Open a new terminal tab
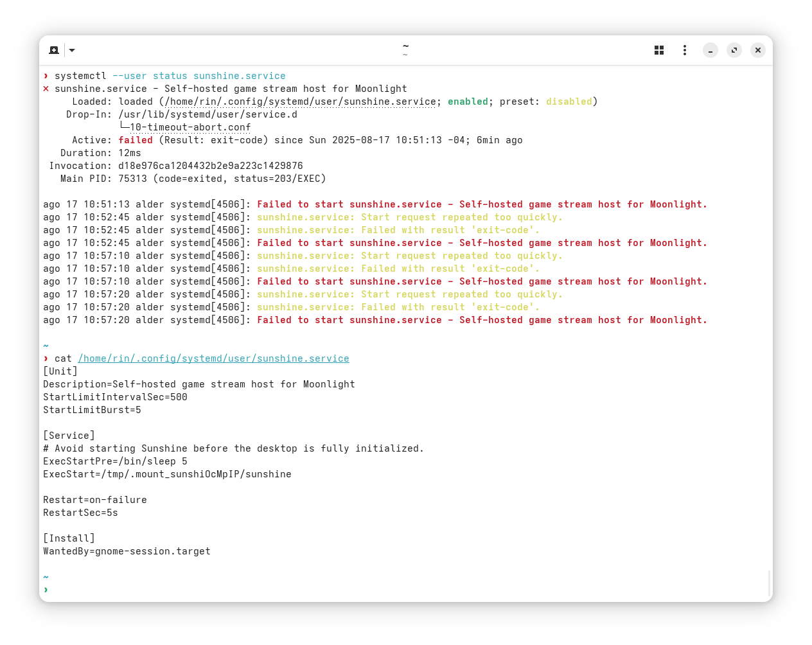This screenshot has height=645, width=812. pyautogui.click(x=54, y=50)
